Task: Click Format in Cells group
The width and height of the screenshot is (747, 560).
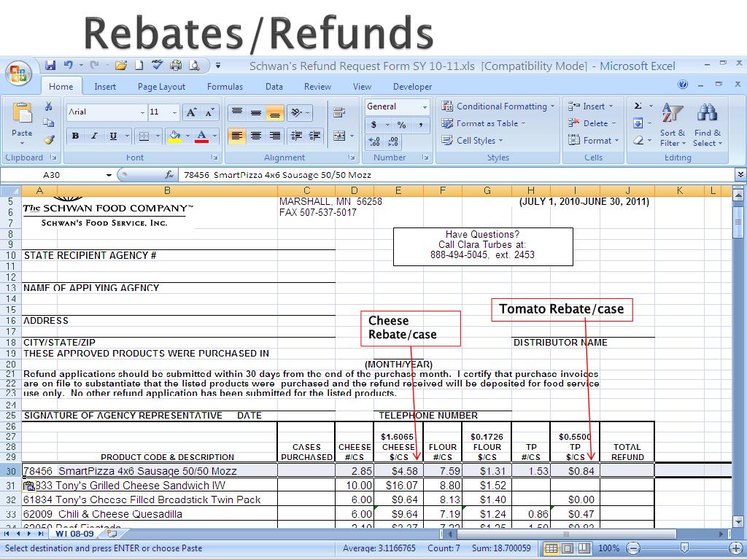Action: (x=594, y=141)
